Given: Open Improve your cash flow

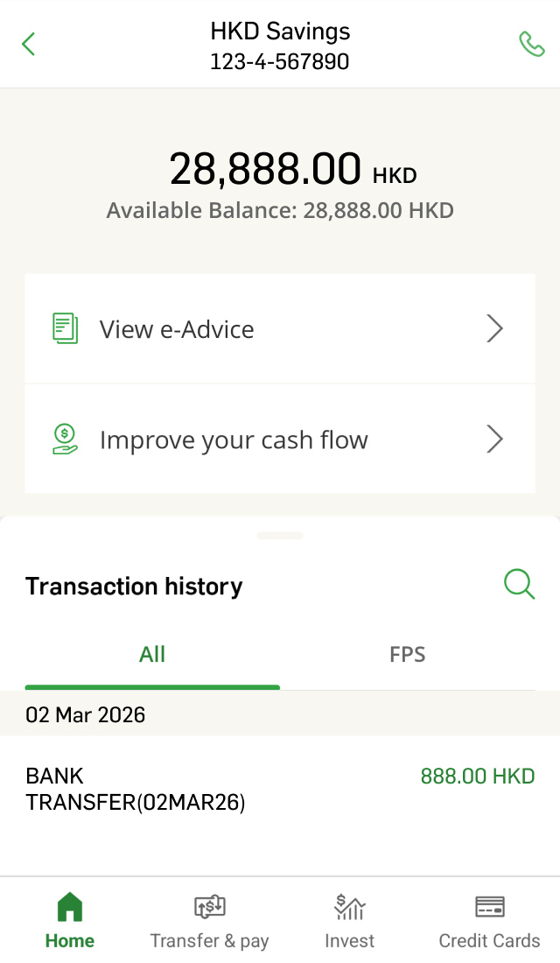Looking at the screenshot, I should point(234,439).
